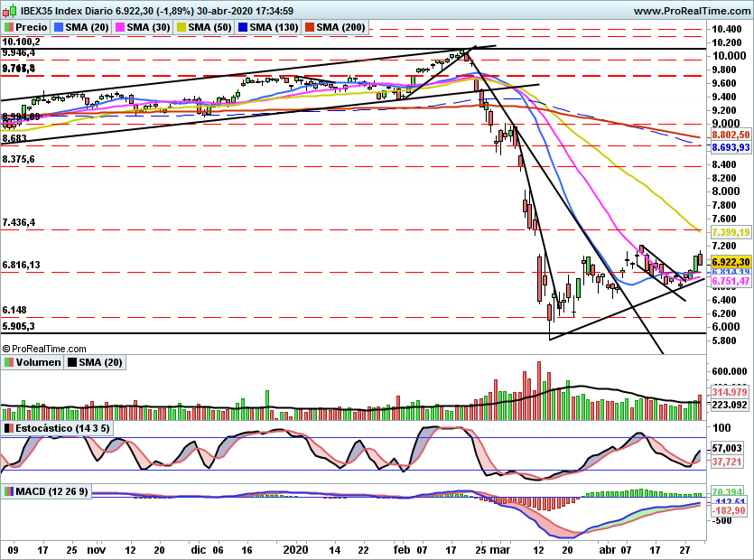
Task: Open the SMA (130) legend label
Action: (275, 27)
